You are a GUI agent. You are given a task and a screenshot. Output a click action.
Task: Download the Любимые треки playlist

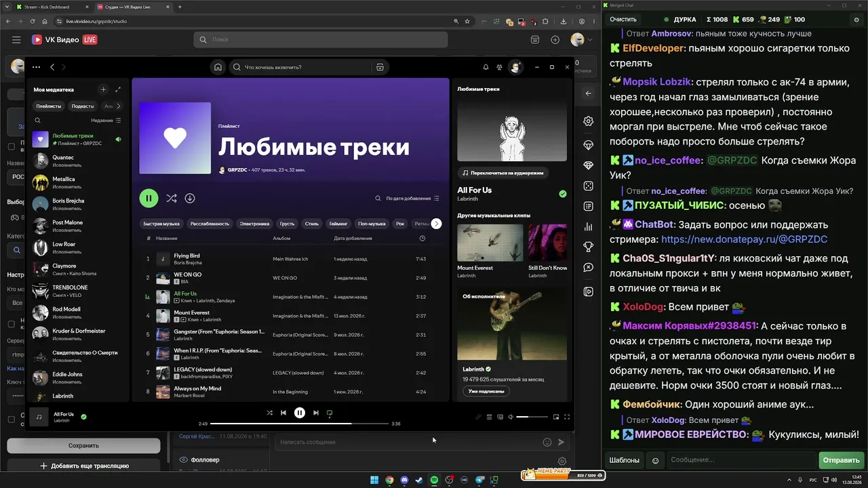pos(190,198)
